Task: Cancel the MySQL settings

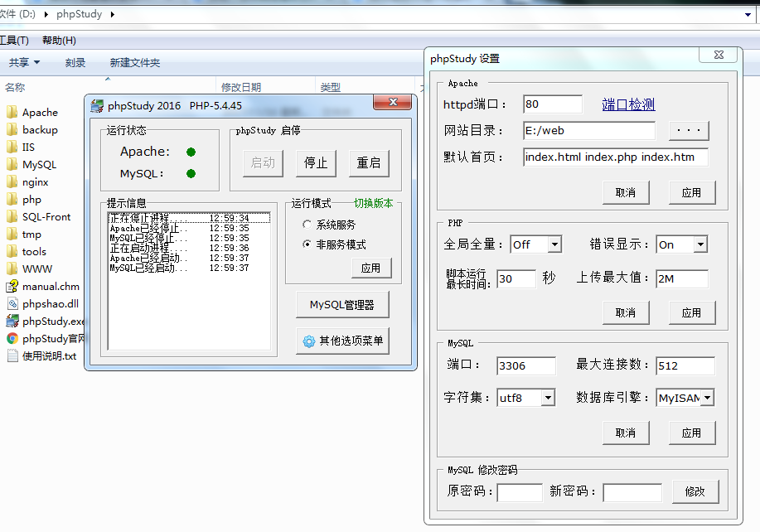Action: 626,433
